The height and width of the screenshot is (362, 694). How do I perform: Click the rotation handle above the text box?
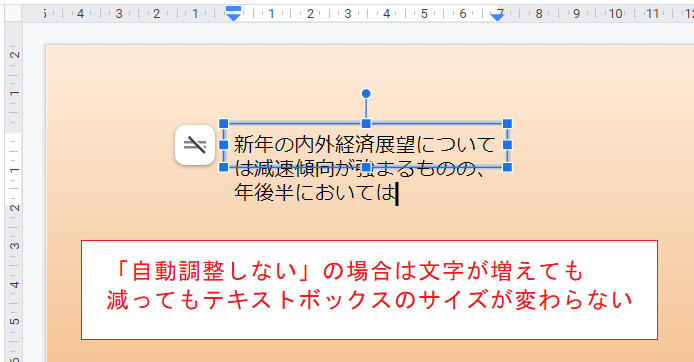(x=366, y=93)
